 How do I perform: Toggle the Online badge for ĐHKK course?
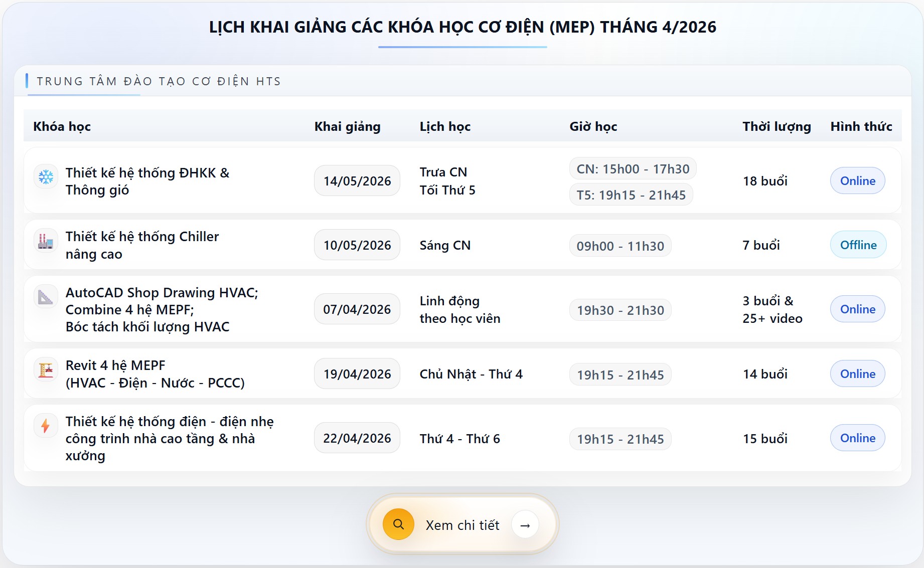857,180
